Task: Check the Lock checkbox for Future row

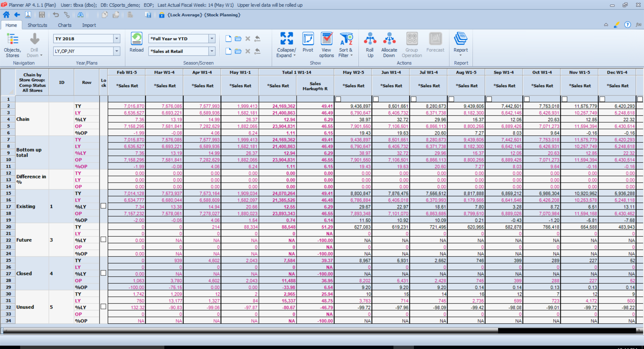Action: (x=103, y=240)
